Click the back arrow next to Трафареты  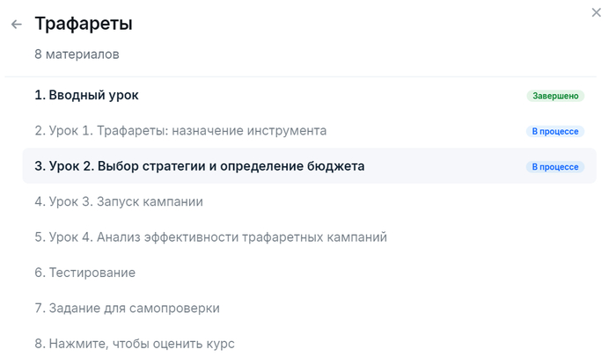point(16,25)
